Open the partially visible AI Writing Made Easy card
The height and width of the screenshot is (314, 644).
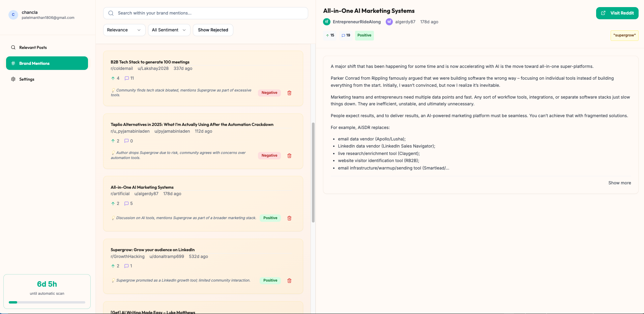pyautogui.click(x=203, y=308)
